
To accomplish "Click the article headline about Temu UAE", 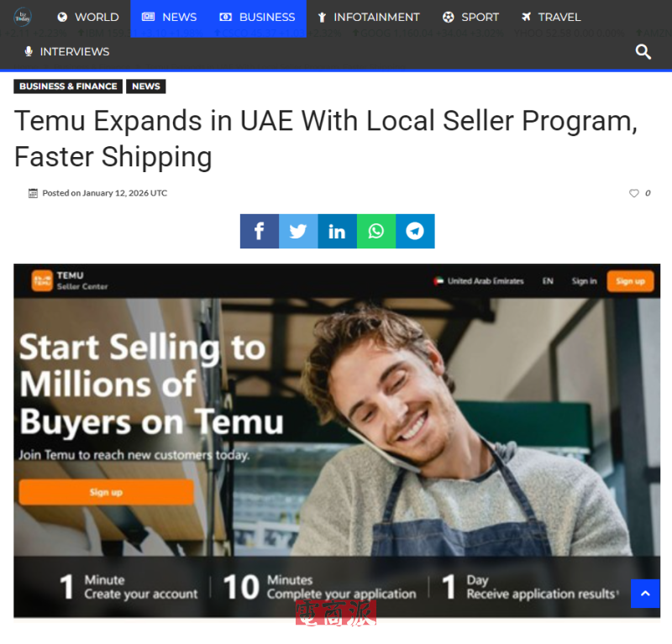I will click(x=327, y=139).
